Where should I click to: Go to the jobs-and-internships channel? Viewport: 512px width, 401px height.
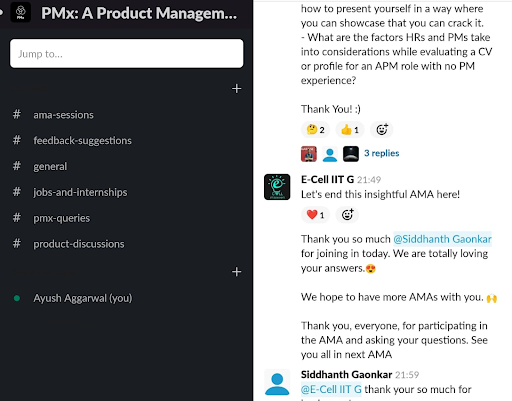(x=80, y=192)
